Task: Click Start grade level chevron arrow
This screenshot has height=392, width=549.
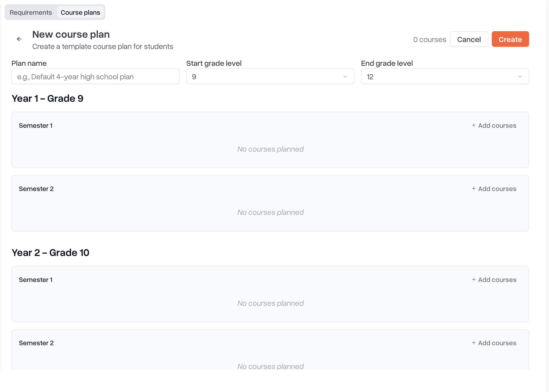Action: click(x=345, y=76)
